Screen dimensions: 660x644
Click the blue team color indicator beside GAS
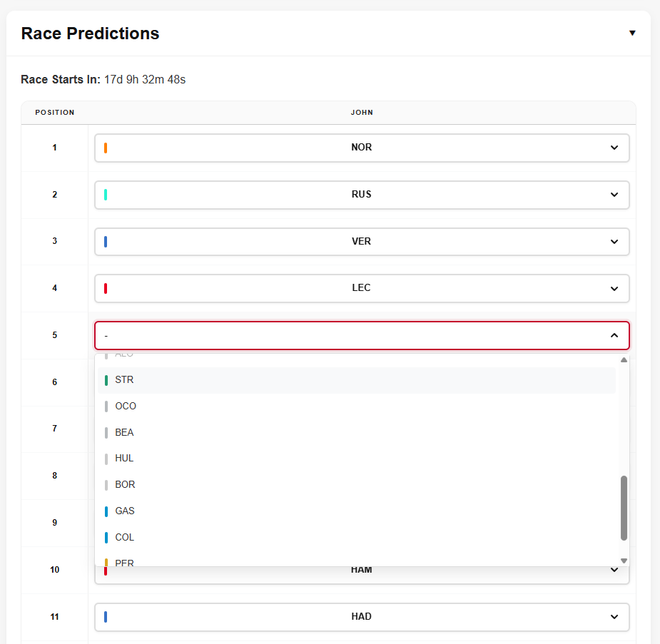[x=106, y=511]
